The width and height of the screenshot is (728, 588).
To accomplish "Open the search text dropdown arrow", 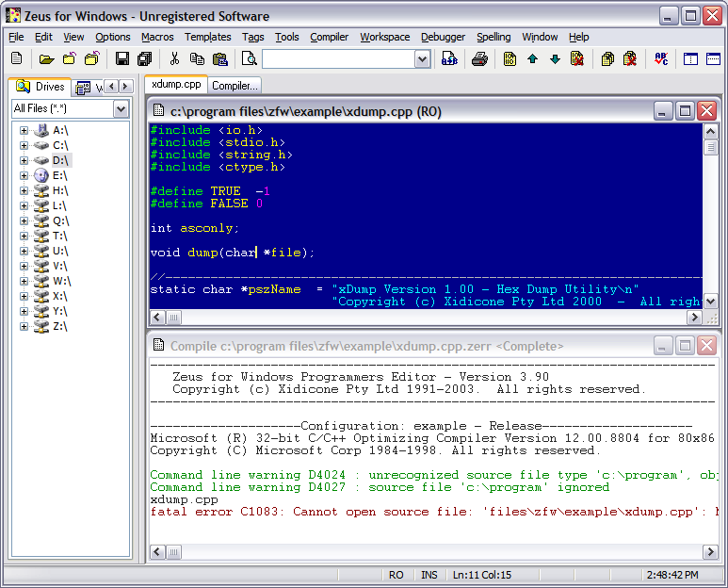I will (x=422, y=59).
